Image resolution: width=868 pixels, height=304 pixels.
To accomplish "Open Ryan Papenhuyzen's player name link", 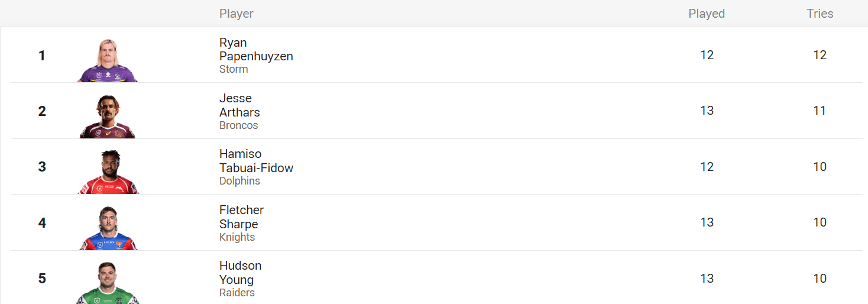I will point(256,50).
